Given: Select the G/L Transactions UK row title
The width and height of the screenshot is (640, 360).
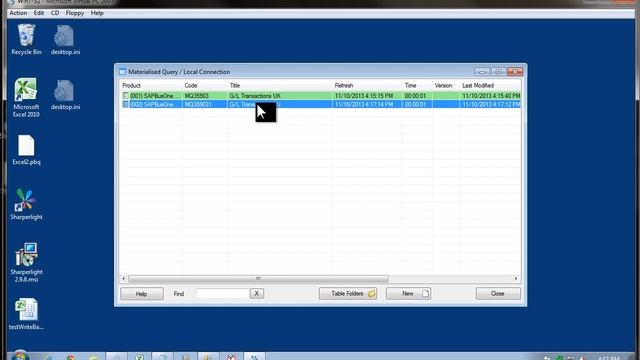Looking at the screenshot, I should tap(255, 96).
